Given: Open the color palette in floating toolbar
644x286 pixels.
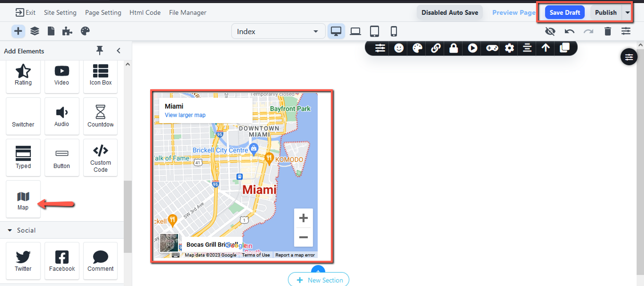Looking at the screenshot, I should (417, 48).
